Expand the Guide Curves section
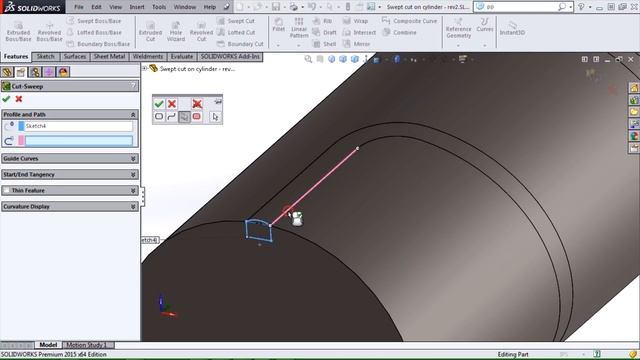 pos(133,158)
